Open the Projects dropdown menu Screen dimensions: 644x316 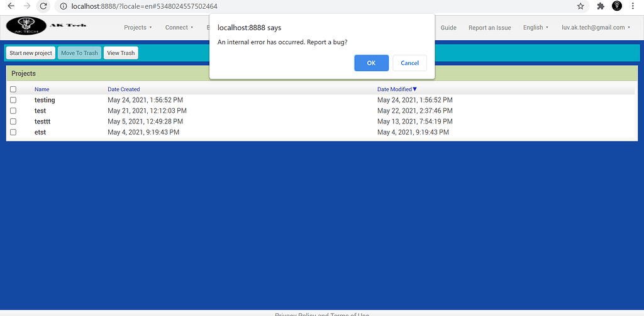[x=138, y=28]
